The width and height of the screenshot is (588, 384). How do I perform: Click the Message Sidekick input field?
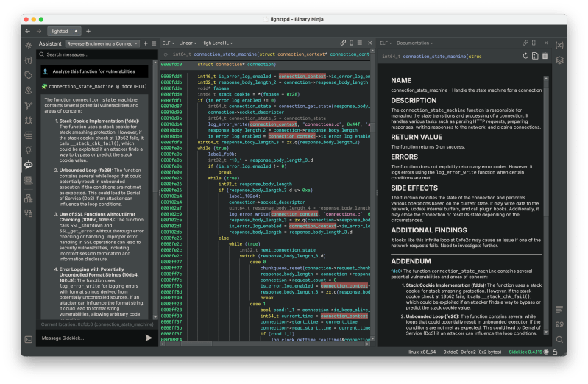[x=90, y=338]
